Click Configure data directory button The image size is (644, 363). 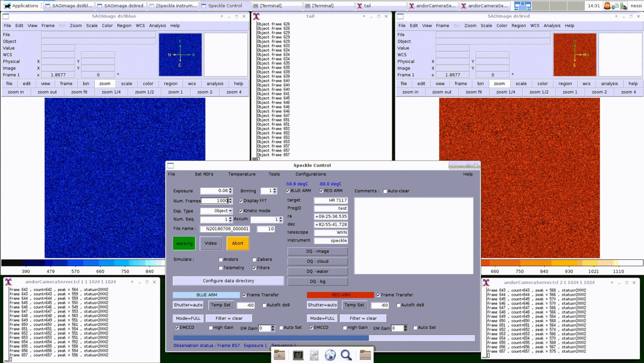(x=228, y=281)
